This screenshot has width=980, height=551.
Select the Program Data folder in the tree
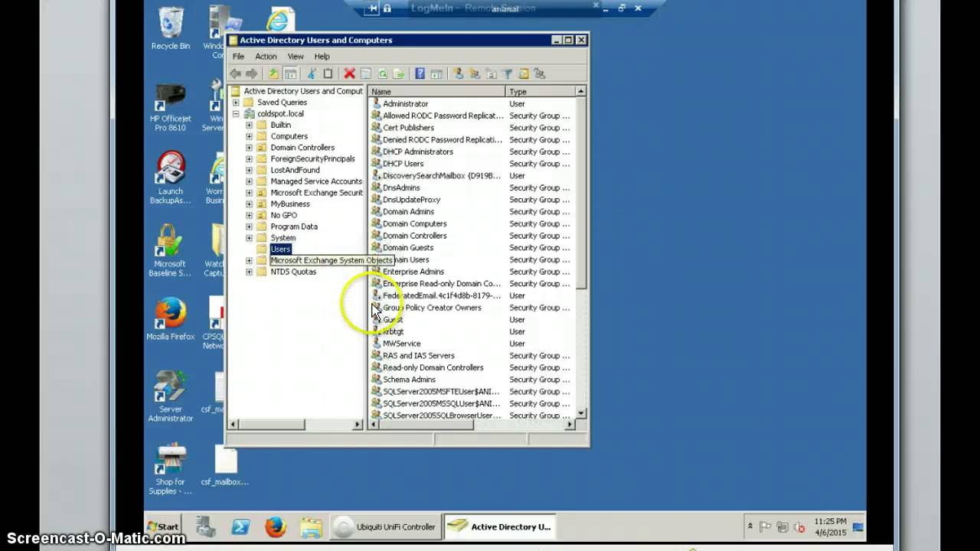coord(294,227)
